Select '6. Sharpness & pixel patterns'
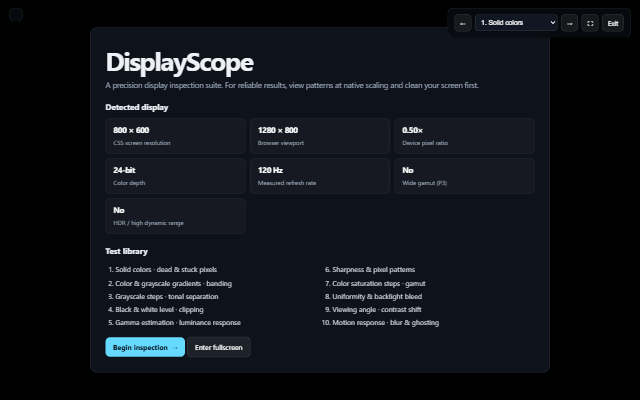Viewport: 640px width, 400px height. pos(370,270)
